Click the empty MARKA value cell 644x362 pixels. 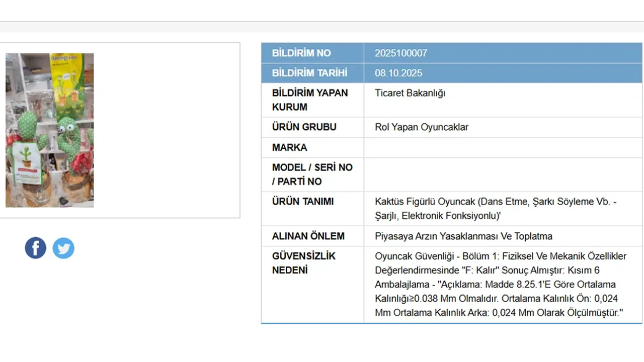pyautogui.click(x=503, y=147)
